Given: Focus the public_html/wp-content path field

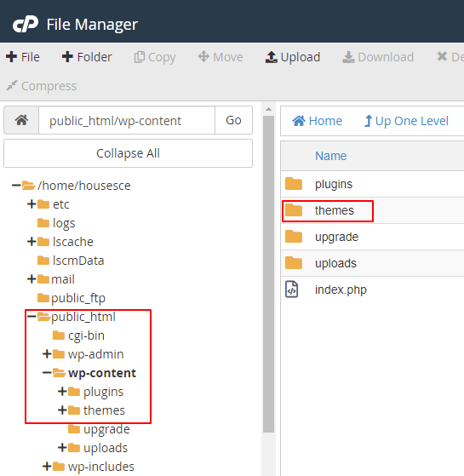Looking at the screenshot, I should (127, 120).
